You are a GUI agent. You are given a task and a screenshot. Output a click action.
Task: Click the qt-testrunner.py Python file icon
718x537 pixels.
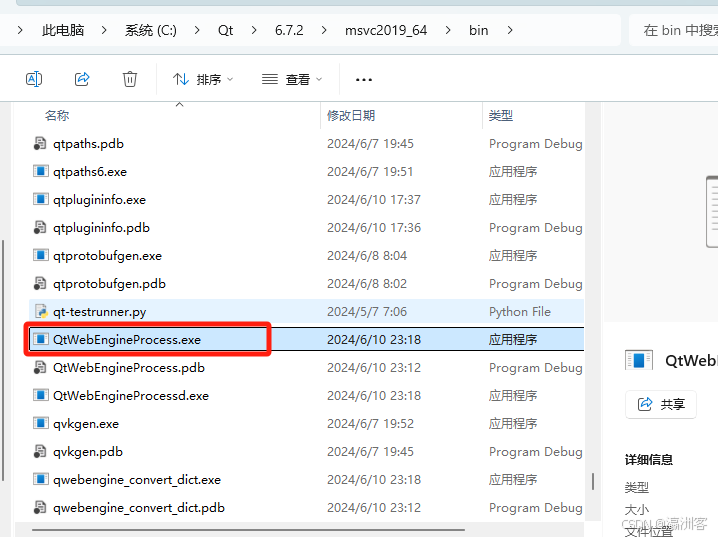tap(41, 311)
